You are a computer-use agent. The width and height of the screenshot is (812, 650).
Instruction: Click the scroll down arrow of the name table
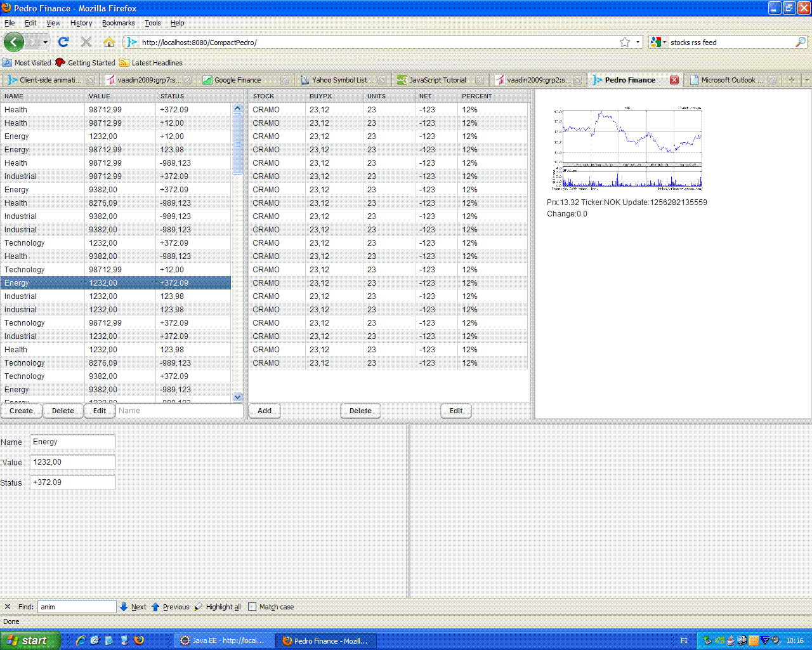(x=238, y=397)
